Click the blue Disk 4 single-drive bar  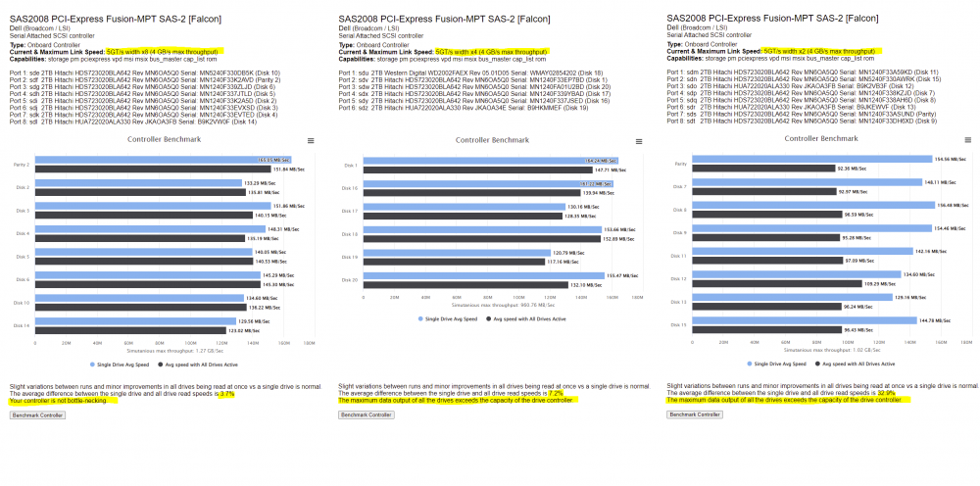pos(150,229)
